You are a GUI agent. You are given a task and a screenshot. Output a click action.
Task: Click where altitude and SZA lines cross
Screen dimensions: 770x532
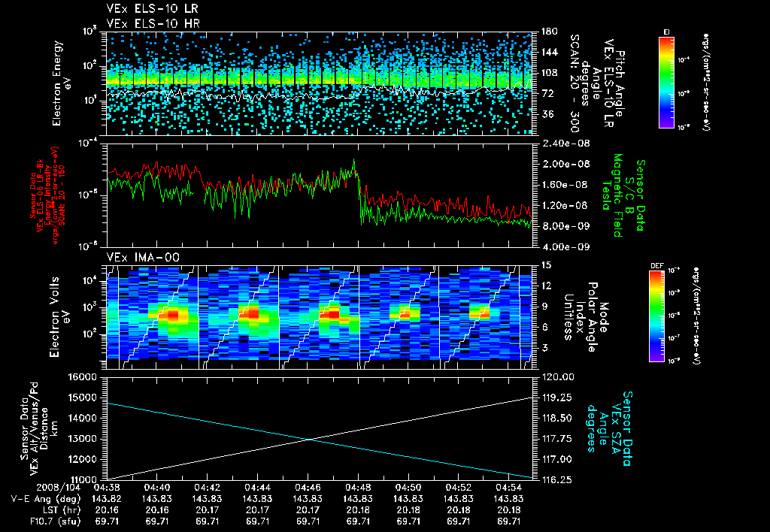(x=309, y=440)
